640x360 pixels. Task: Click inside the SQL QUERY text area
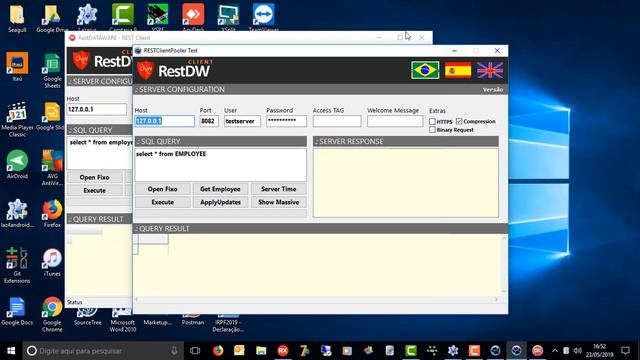pyautogui.click(x=220, y=164)
